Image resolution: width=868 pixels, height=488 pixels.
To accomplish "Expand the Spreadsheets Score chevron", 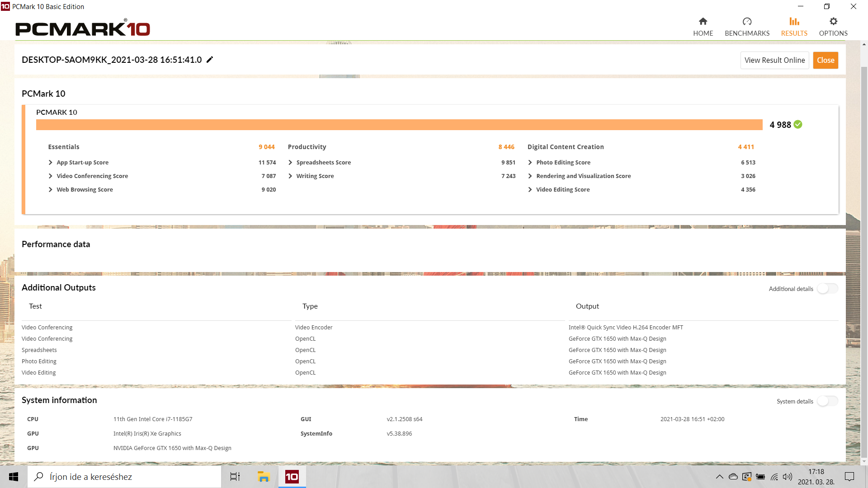I will click(x=290, y=163).
